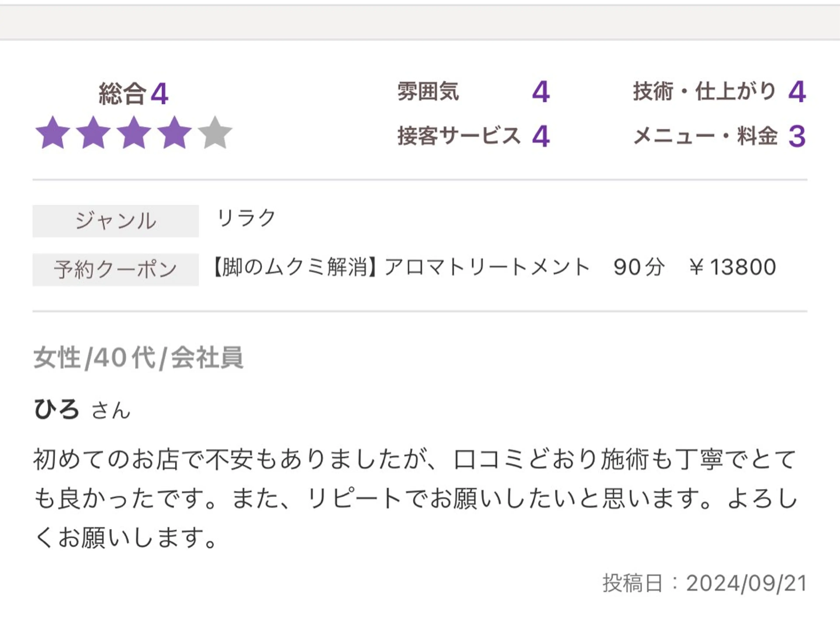This screenshot has height=626, width=840.
Task: Click the 予約クーポン gray label box
Action: [x=116, y=269]
